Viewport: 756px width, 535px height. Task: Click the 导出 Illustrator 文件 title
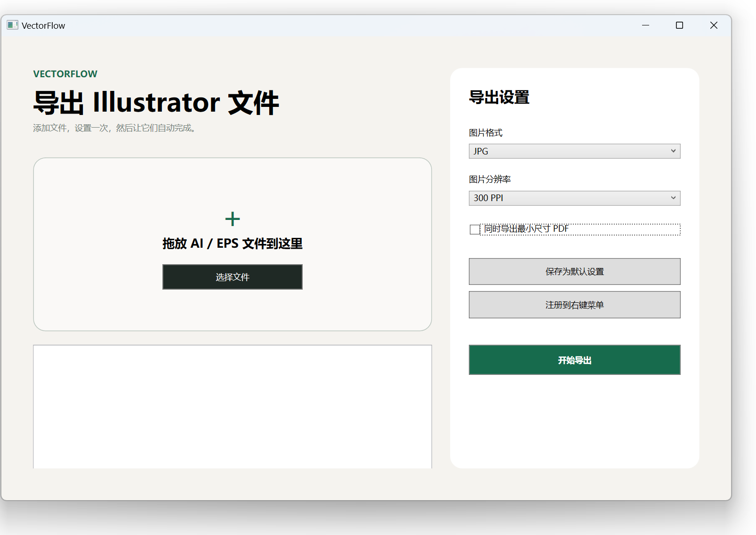tap(156, 102)
